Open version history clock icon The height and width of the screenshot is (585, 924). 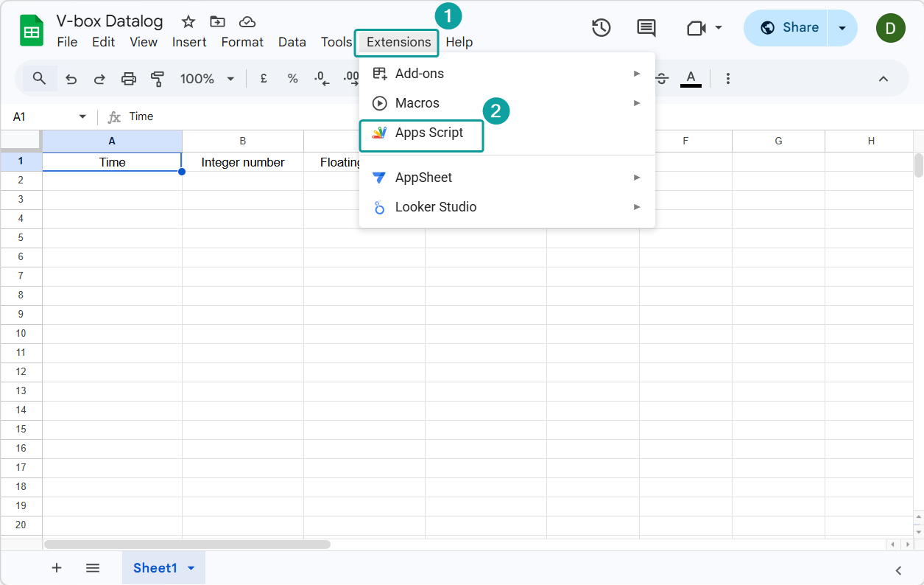tap(602, 28)
